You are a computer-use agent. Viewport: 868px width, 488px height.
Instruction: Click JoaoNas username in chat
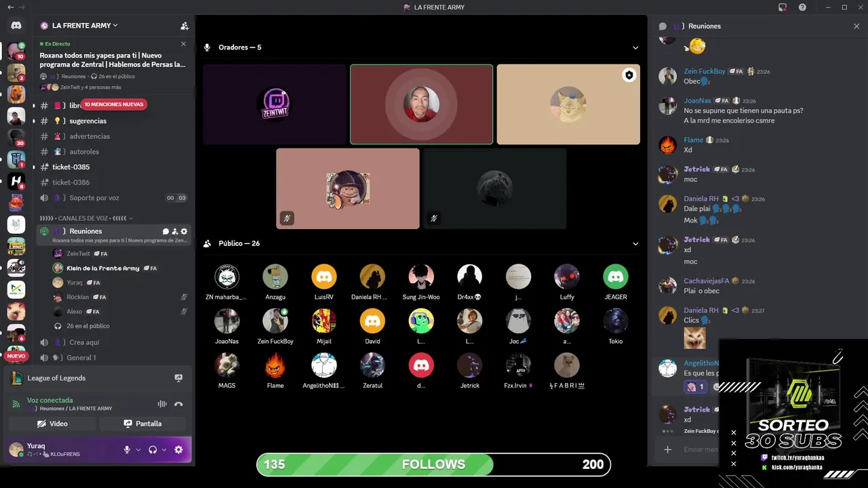click(697, 100)
